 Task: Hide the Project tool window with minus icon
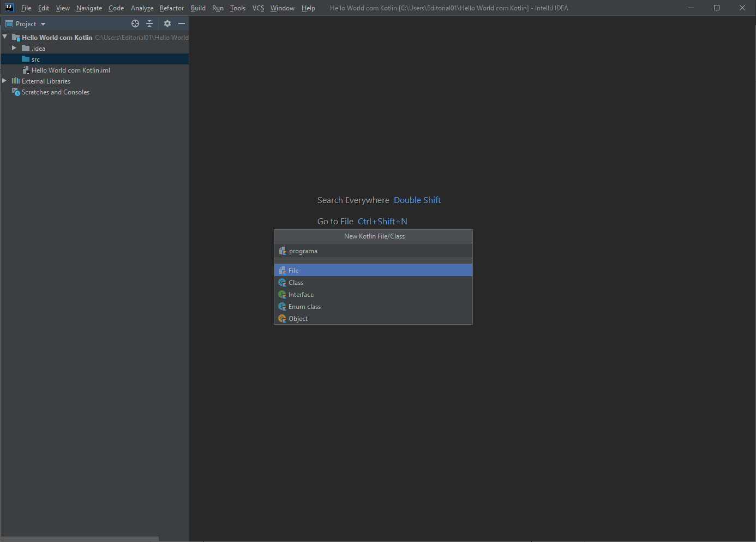[182, 23]
